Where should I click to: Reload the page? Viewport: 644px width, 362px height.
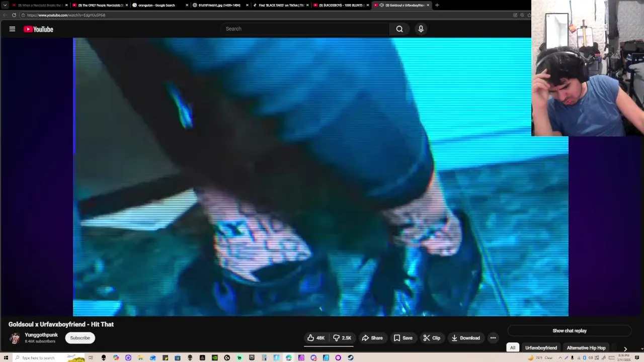point(14,15)
